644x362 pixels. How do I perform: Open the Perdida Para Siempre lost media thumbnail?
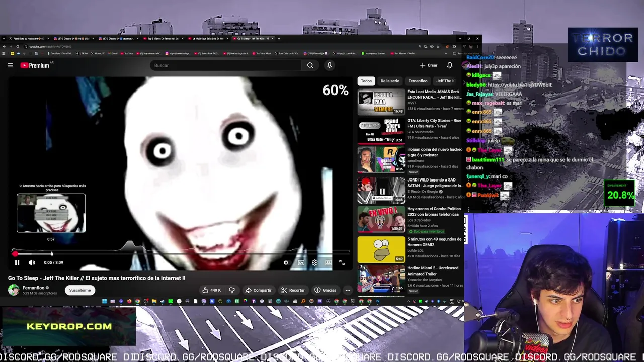tap(381, 102)
